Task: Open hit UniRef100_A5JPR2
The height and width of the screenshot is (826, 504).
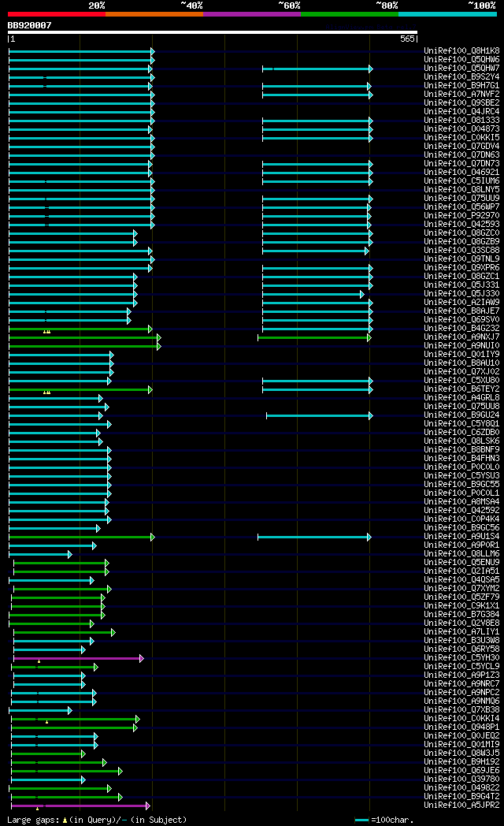Action: pos(462,806)
